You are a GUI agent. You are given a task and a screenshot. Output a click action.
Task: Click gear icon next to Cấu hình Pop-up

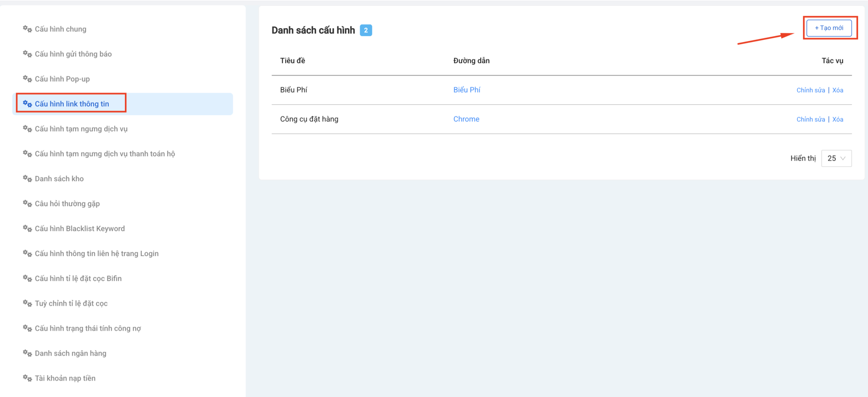(27, 79)
